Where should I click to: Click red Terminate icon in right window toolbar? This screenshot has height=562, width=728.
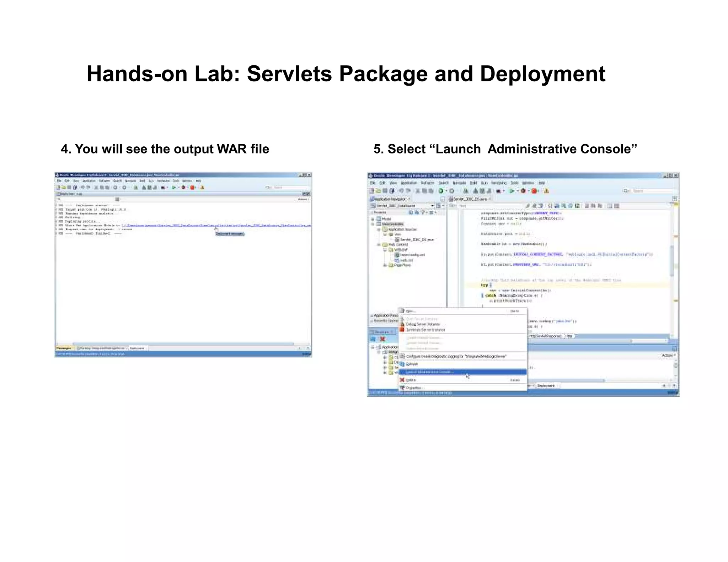click(534, 191)
